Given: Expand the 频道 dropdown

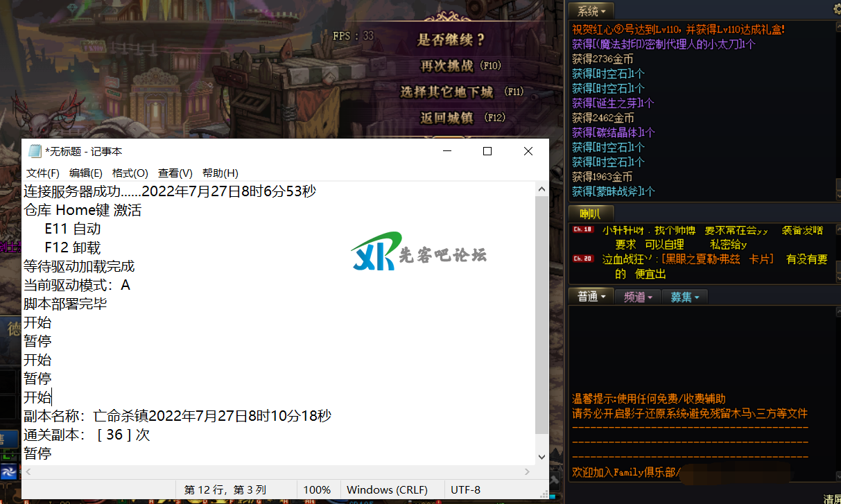Looking at the screenshot, I should point(637,296).
